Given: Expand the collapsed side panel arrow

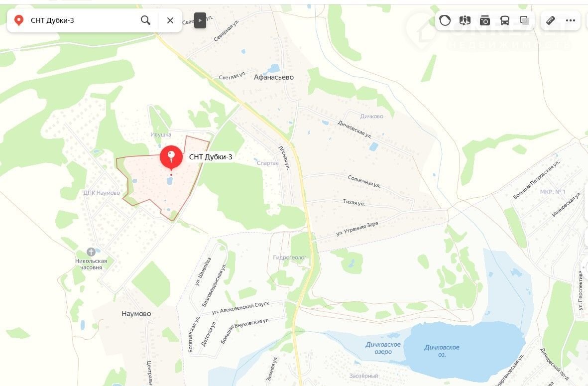Looking at the screenshot, I should [x=200, y=20].
